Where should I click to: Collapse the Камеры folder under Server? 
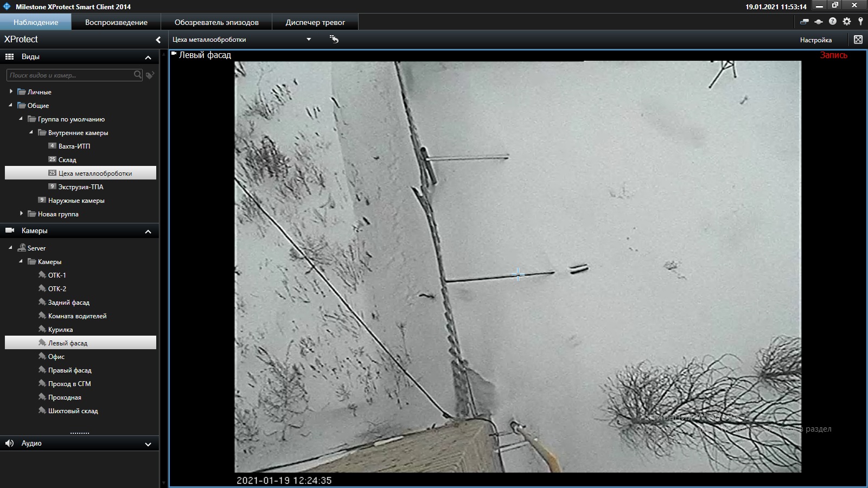point(21,261)
